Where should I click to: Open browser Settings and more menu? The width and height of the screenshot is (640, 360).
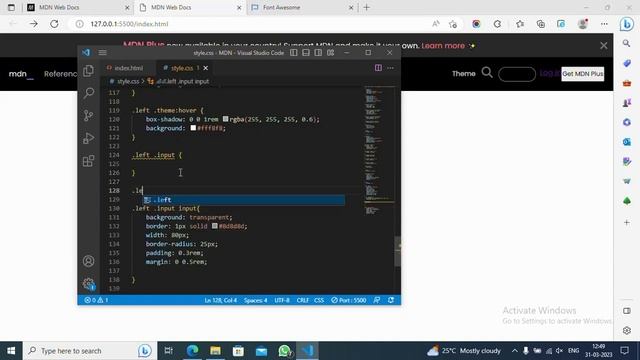(604, 24)
